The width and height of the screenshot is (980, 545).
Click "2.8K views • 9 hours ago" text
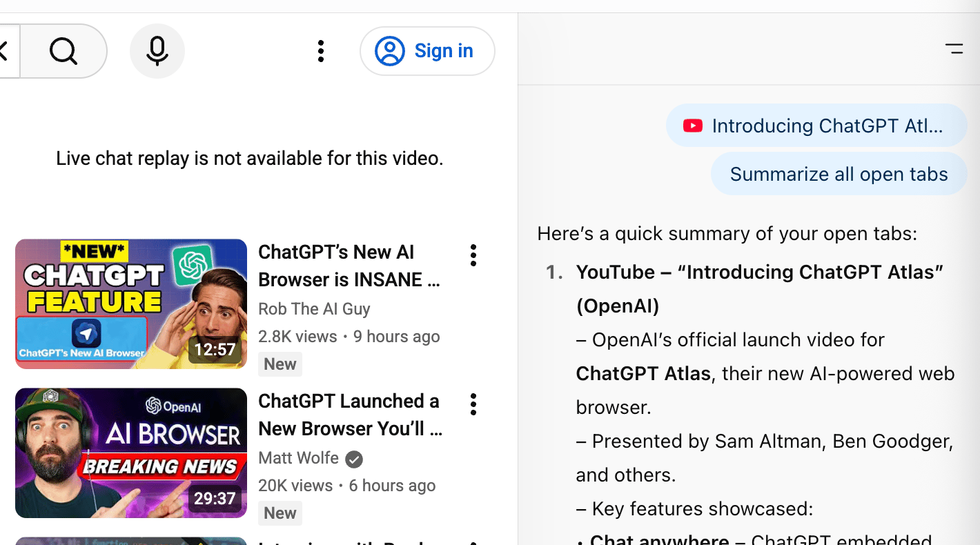click(x=349, y=337)
